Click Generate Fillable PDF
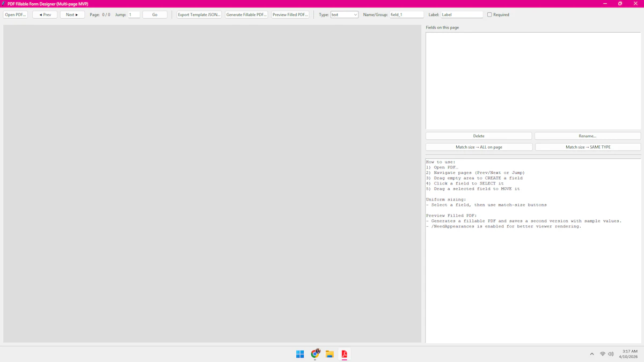 [246, 14]
